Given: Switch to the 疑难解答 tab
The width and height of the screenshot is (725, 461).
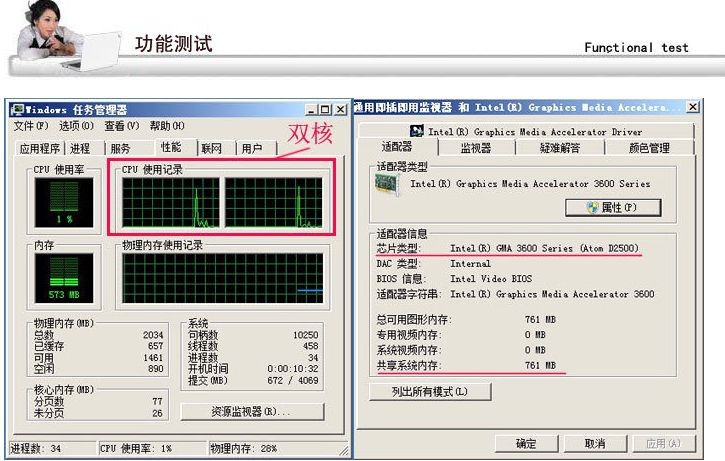Looking at the screenshot, I should 560,148.
